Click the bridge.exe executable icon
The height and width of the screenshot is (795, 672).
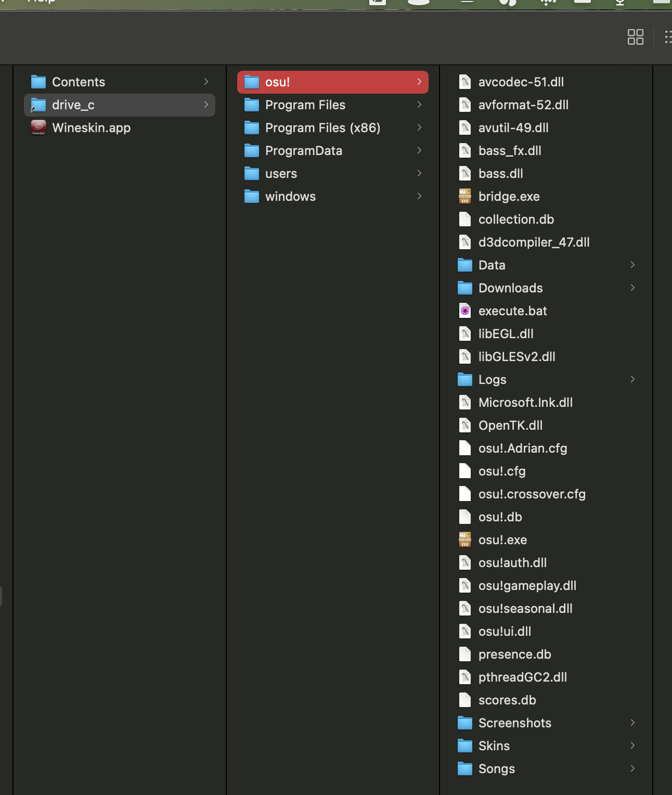point(465,196)
